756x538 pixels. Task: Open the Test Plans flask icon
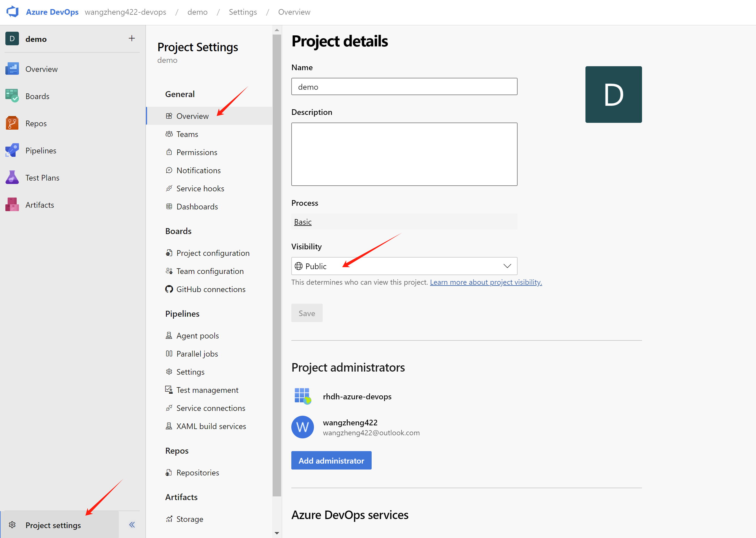tap(12, 177)
